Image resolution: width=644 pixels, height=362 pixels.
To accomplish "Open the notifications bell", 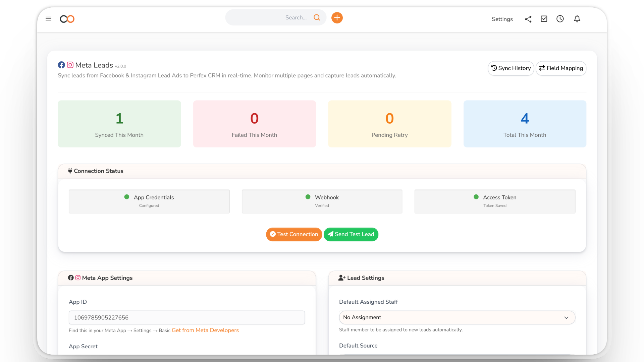I will point(577,19).
